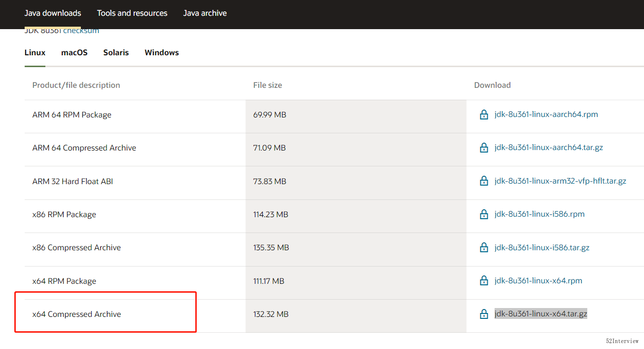Open the Java archive nav item
The width and height of the screenshot is (644, 349).
pos(205,13)
